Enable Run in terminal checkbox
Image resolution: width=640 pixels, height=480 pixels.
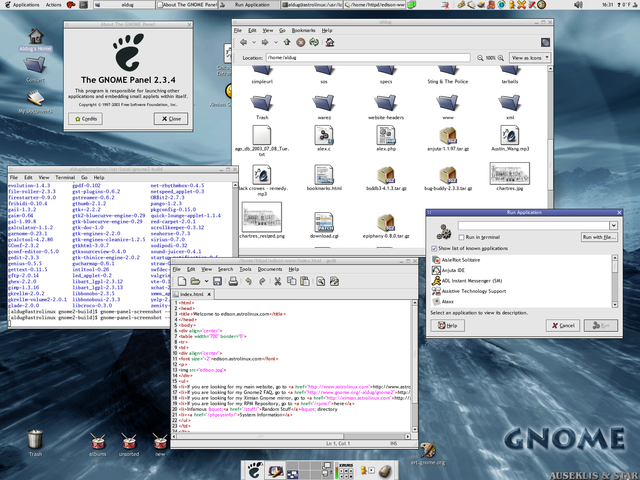coord(461,237)
